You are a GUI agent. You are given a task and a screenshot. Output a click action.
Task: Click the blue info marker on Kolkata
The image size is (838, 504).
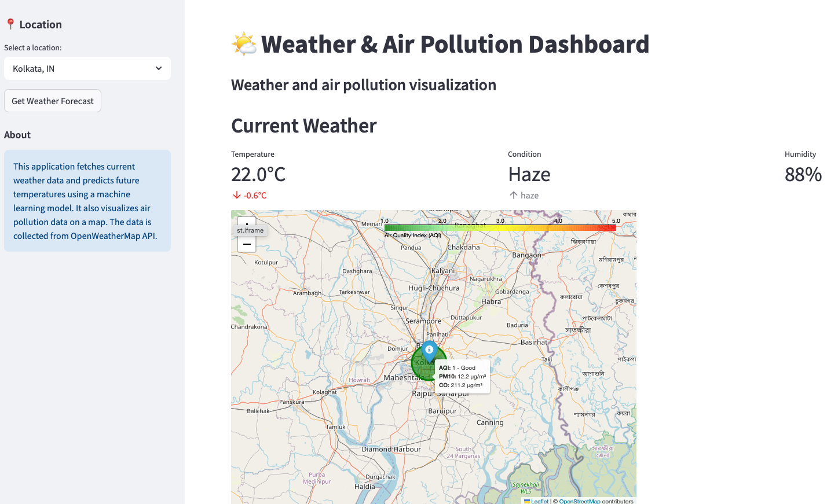[429, 351]
